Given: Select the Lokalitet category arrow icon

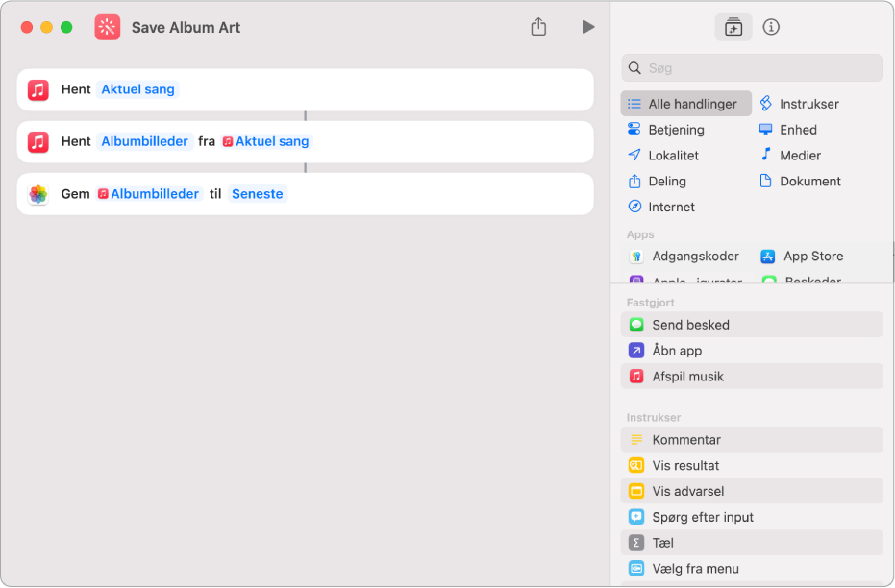Looking at the screenshot, I should tap(634, 155).
